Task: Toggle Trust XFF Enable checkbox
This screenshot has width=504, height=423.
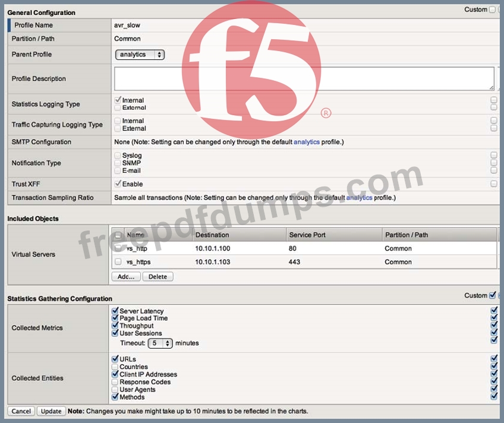Action: coord(118,184)
